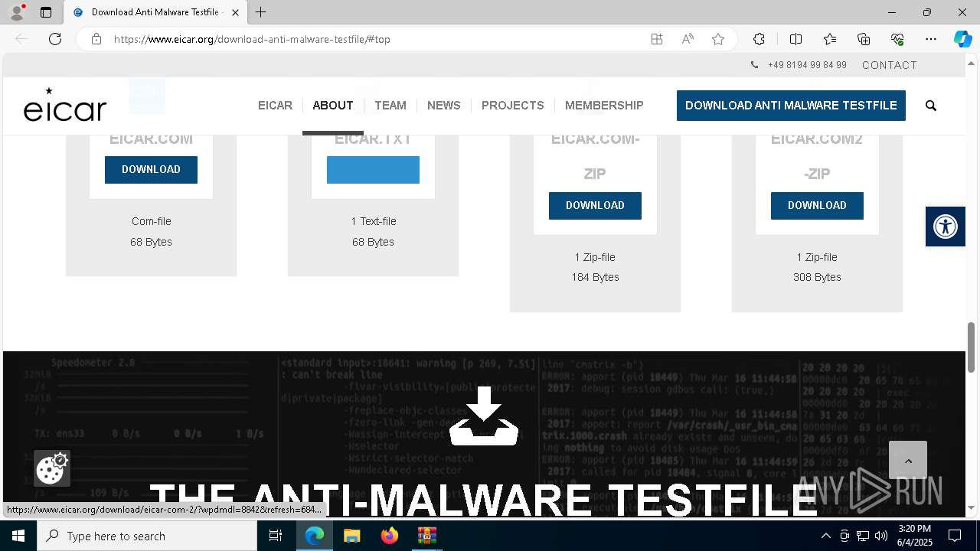Open the notification center icon
Screen dimensions: 980x551
tap(955, 536)
